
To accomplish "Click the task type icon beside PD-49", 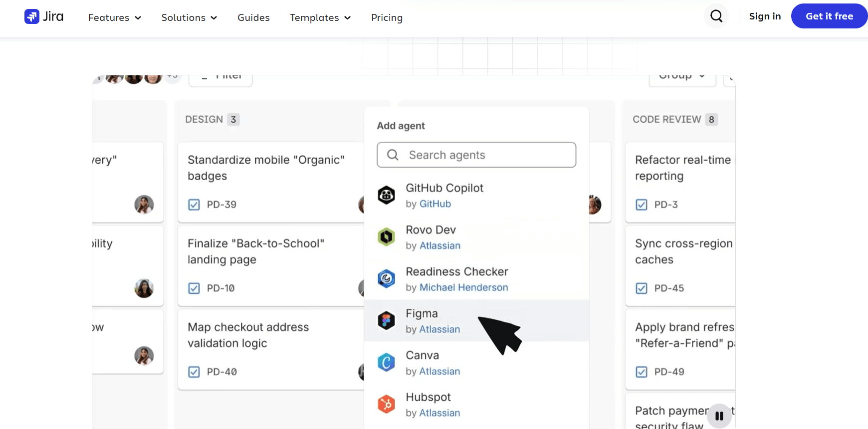I will pos(642,372).
